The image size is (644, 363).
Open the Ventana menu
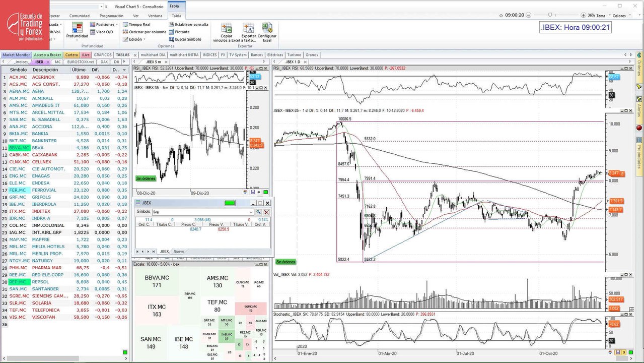[x=155, y=16]
